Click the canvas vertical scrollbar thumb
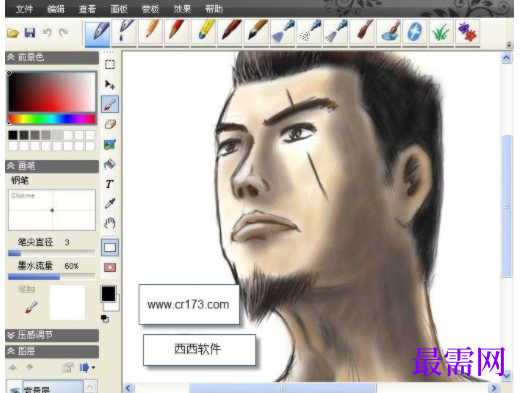 [x=507, y=206]
